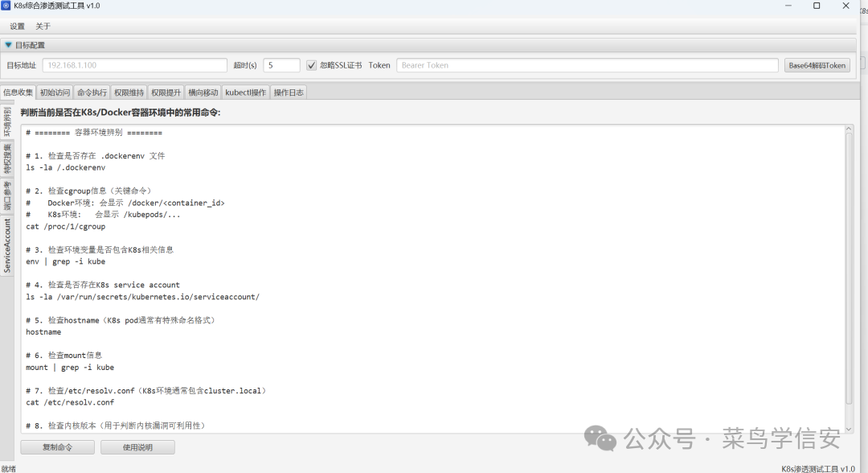Select the ServiceAccount vertical side tab
The width and height of the screenshot is (868, 473).
(6, 245)
